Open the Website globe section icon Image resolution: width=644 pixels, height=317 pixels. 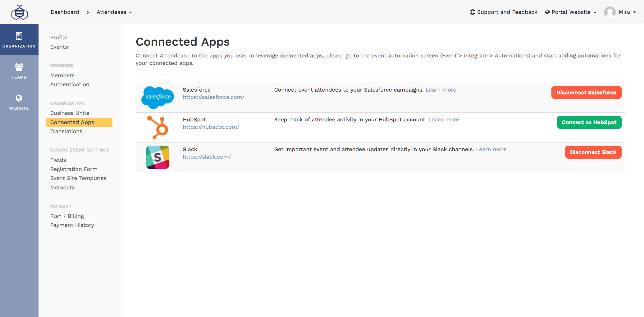pos(19,98)
